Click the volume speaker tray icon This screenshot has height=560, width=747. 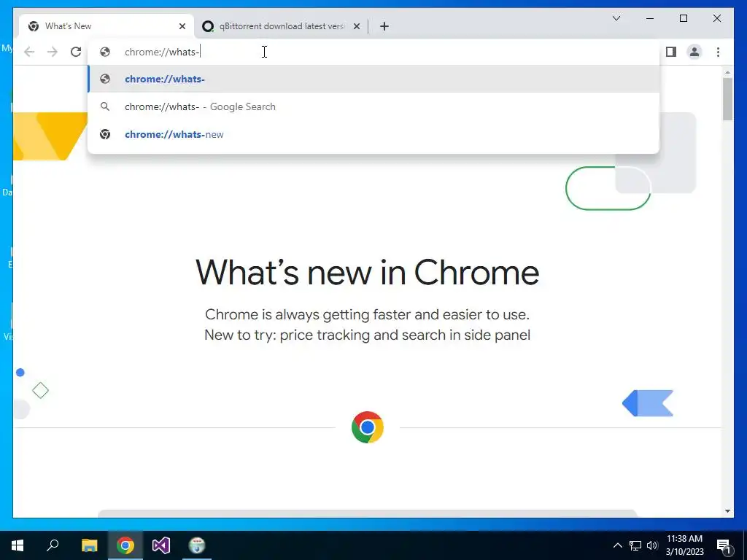[x=652, y=545]
